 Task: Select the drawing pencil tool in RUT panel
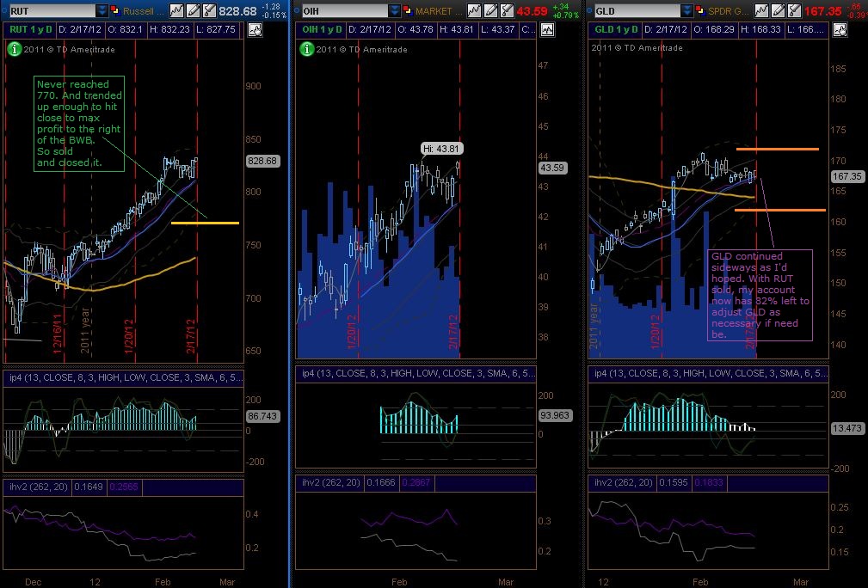pyautogui.click(x=194, y=10)
